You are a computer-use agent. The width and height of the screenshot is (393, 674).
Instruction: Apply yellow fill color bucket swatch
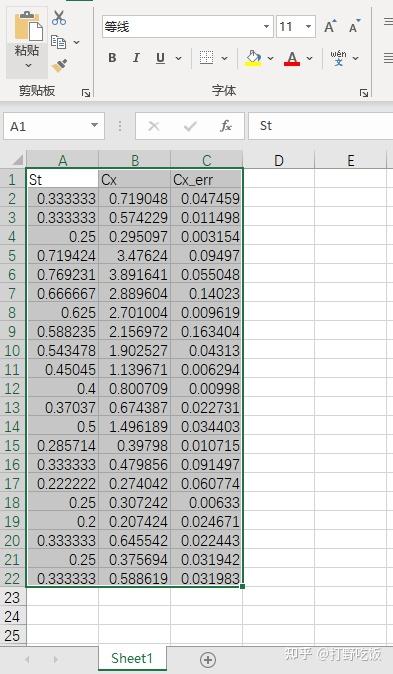253,58
